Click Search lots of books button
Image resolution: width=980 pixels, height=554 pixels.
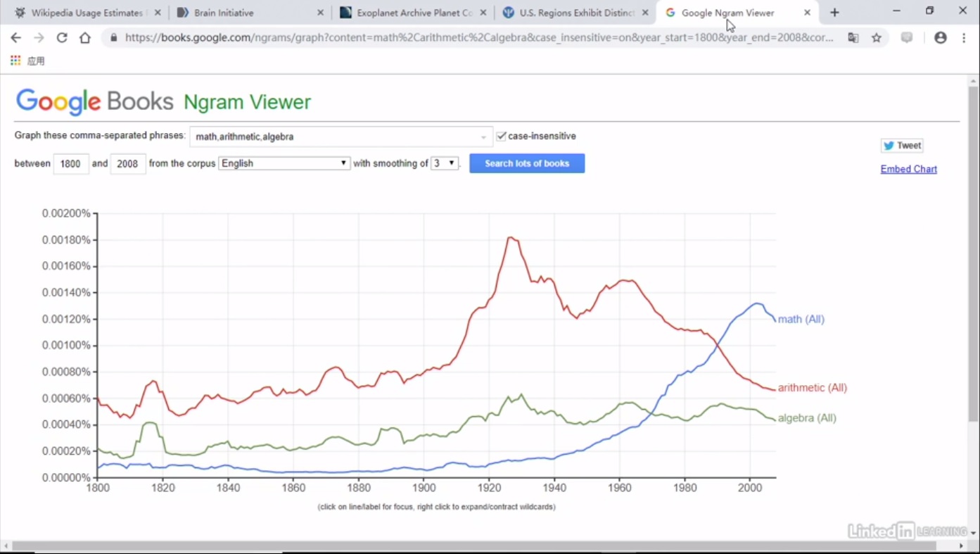(x=527, y=163)
